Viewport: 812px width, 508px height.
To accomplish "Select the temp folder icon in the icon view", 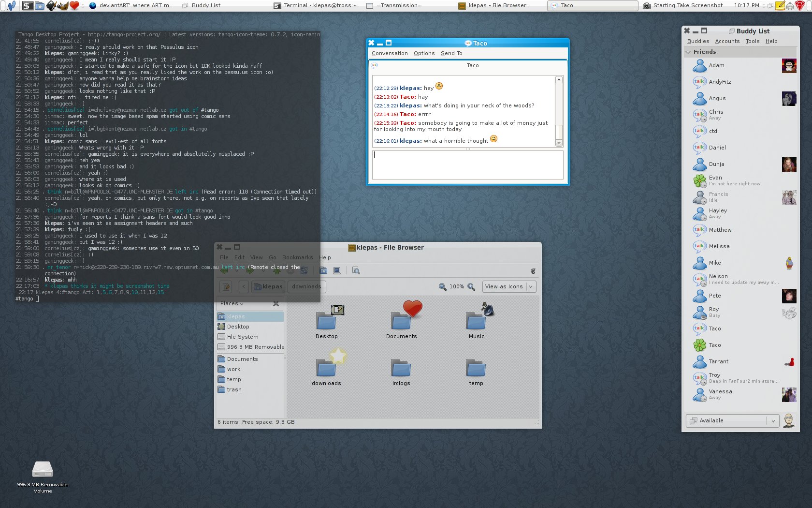I will point(476,373).
